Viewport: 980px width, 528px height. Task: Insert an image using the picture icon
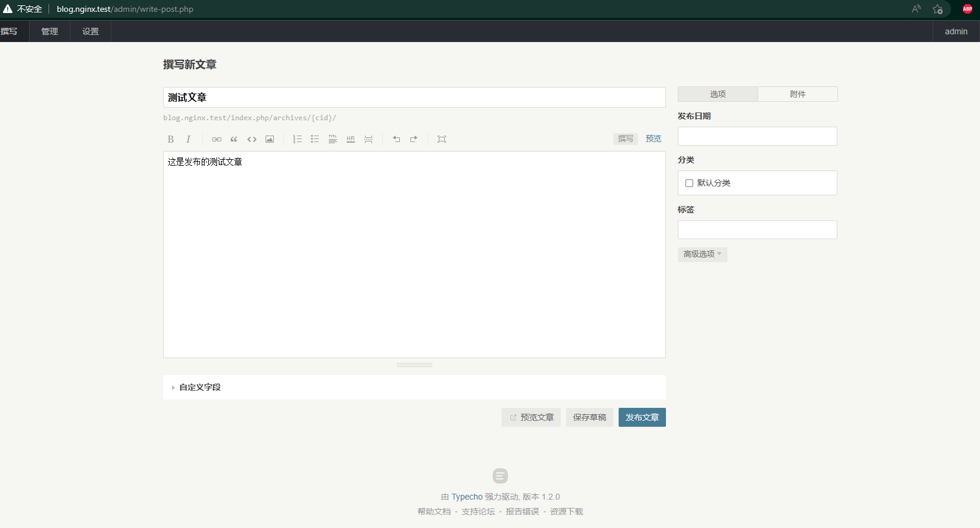(x=270, y=139)
